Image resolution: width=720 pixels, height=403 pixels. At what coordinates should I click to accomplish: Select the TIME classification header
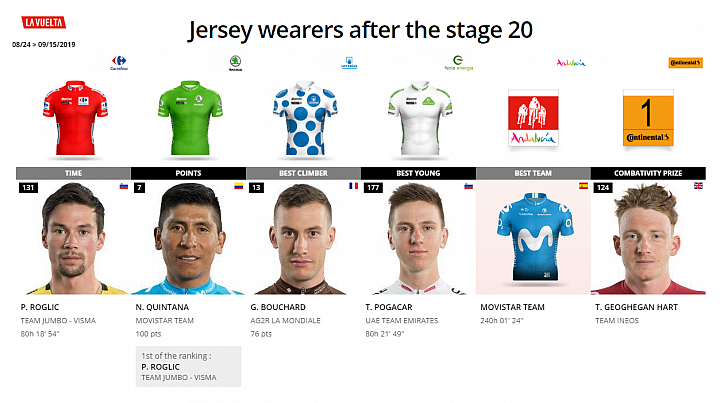pos(73,173)
